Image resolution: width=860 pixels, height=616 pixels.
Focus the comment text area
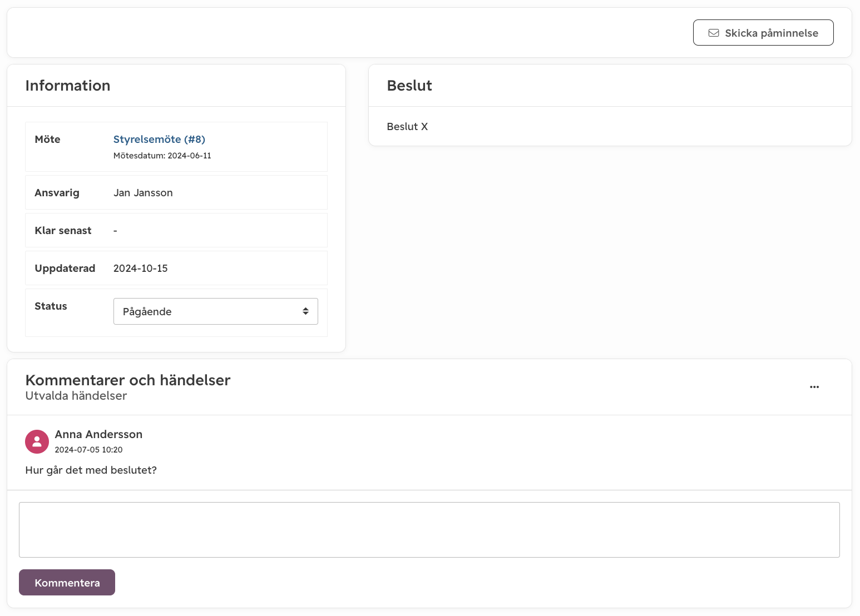point(429,530)
